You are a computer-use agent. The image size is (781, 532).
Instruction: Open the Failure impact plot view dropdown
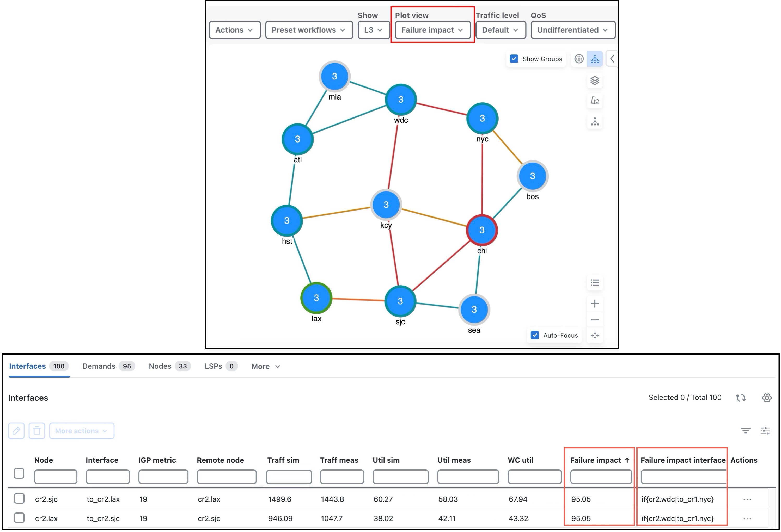(x=432, y=30)
